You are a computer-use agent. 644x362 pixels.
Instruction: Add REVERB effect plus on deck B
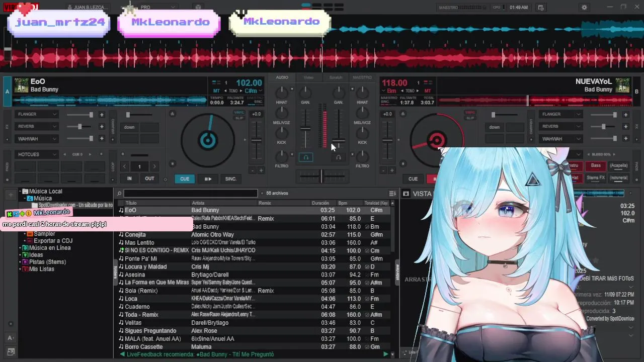tap(625, 127)
